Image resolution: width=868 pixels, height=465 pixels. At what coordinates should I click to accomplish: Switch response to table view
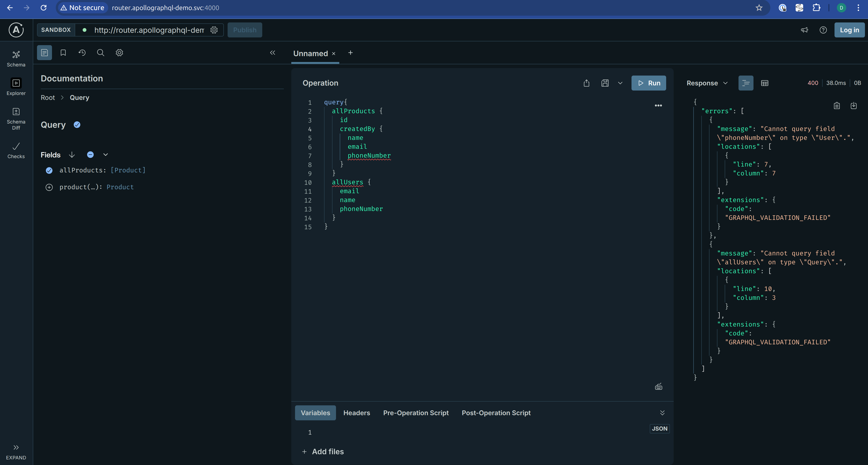(765, 83)
